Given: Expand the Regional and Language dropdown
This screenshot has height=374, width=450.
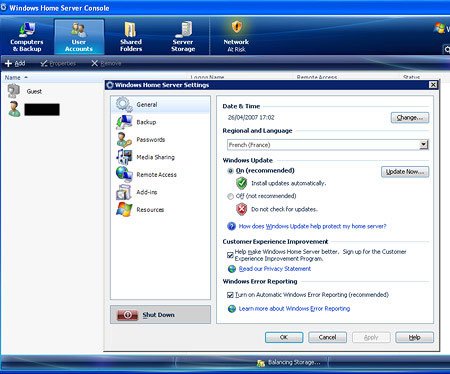Looking at the screenshot, I should pos(423,145).
